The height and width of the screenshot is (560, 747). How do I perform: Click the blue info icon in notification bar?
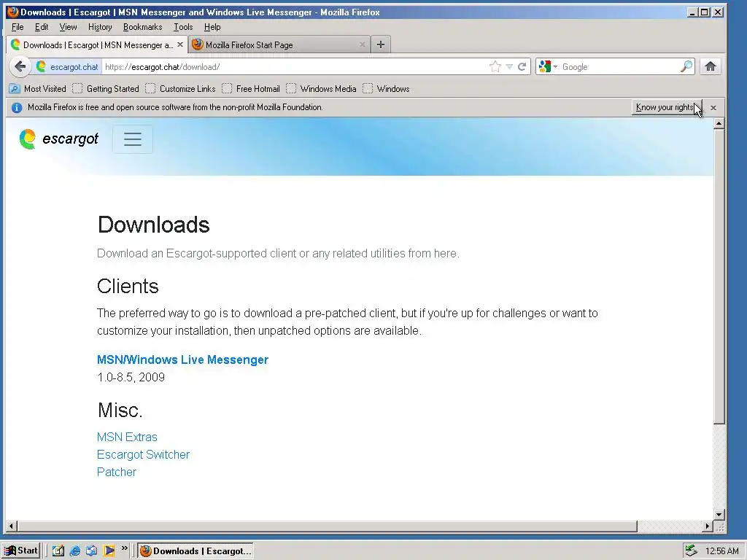pos(17,108)
